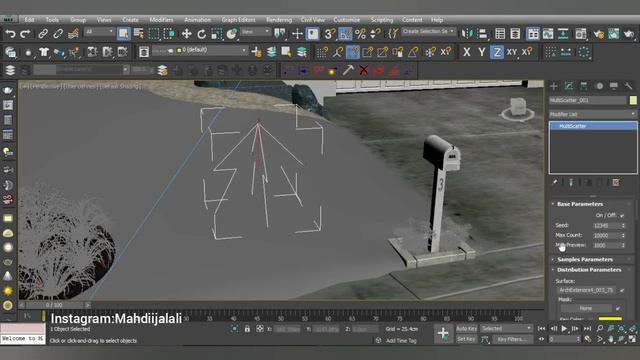
Task: Open the Utilities wrench tab
Action: pos(629,86)
